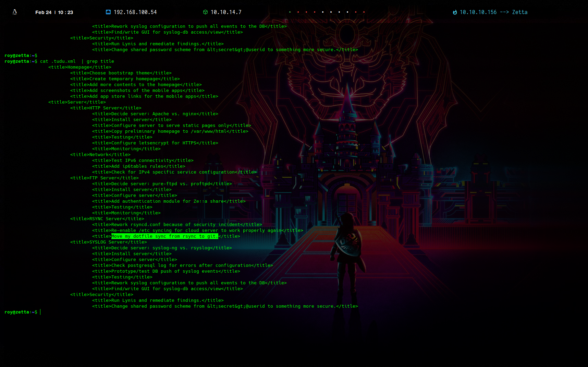Click 'Prototype/test DB push of syslog events' line
The height and width of the screenshot is (367, 588).
(x=166, y=271)
